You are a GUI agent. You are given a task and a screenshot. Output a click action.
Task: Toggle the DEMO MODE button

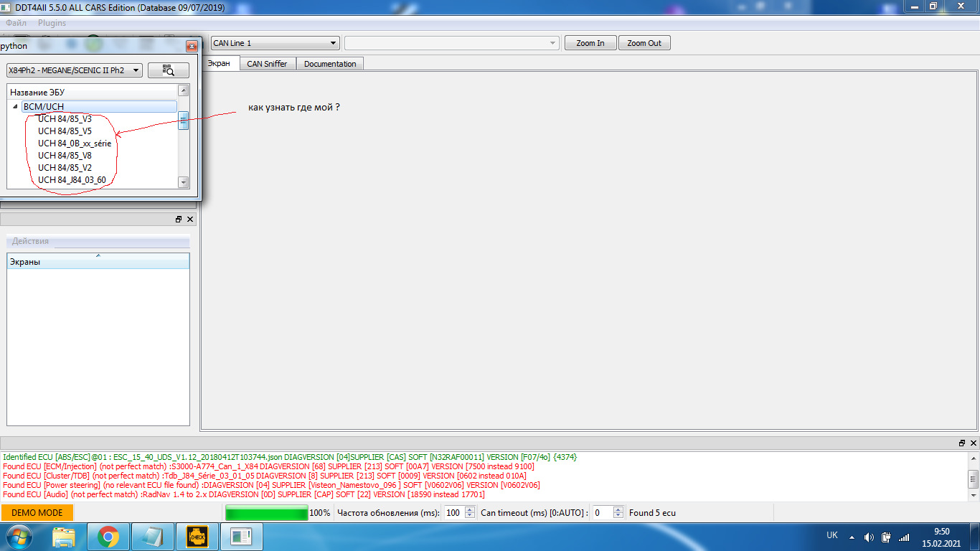click(x=37, y=513)
